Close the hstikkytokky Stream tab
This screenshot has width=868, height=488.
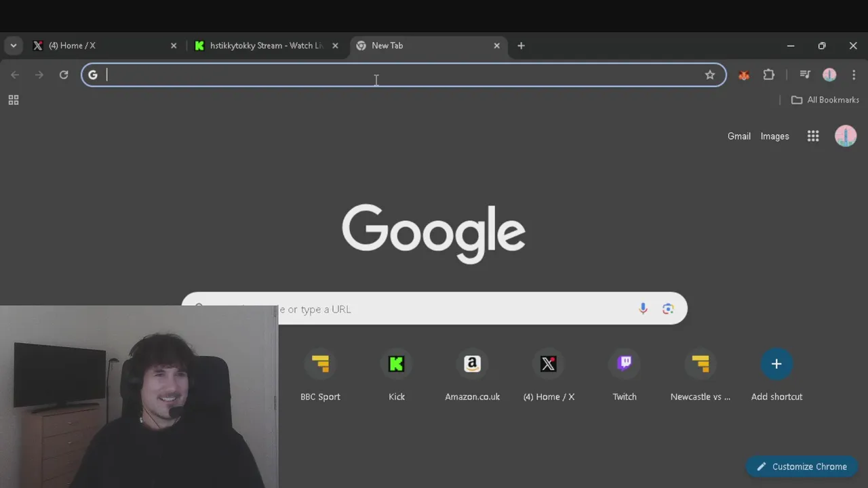tap(335, 46)
